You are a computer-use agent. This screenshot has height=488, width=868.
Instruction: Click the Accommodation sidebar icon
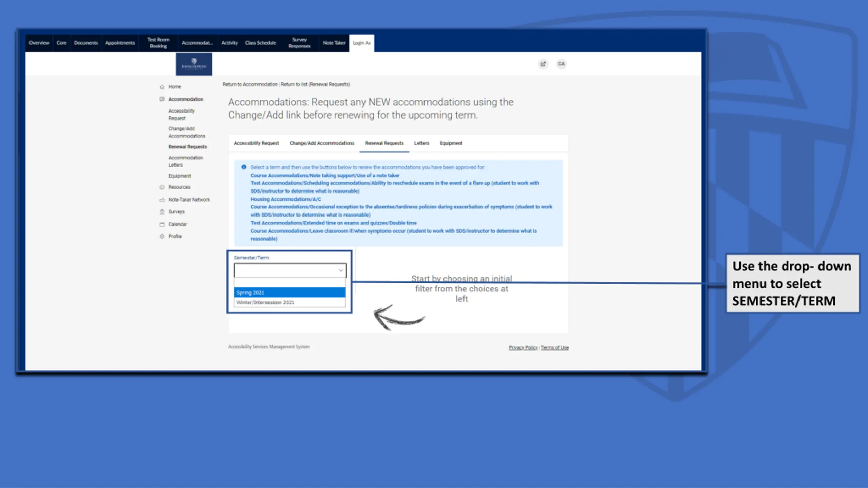tap(162, 99)
